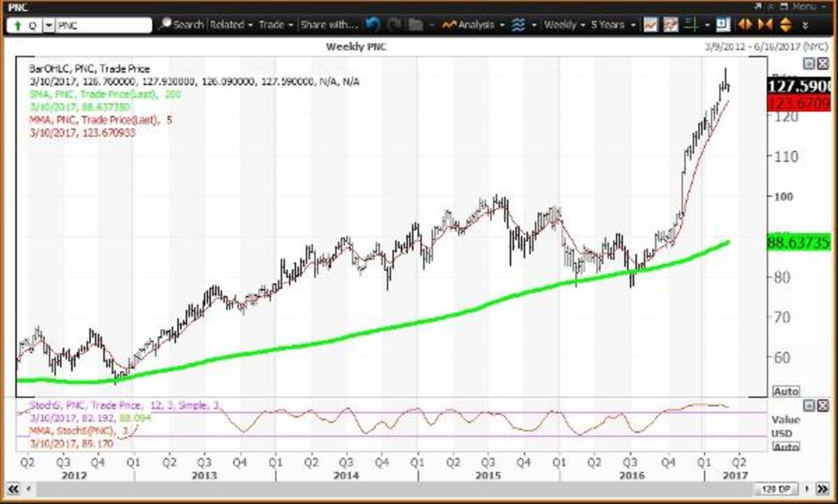Open the Related dropdown menu
The width and height of the screenshot is (838, 504).
click(231, 24)
